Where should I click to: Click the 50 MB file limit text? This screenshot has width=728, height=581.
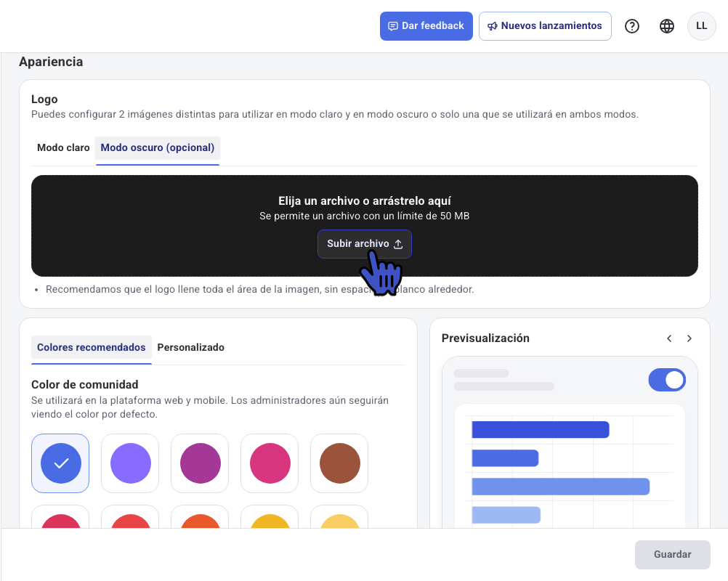pos(365,216)
